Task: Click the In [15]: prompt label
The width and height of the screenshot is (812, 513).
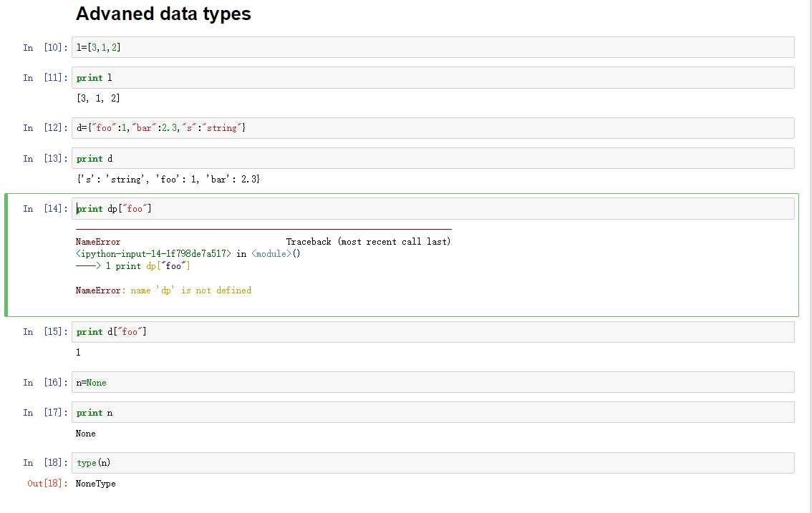Action: coord(45,332)
